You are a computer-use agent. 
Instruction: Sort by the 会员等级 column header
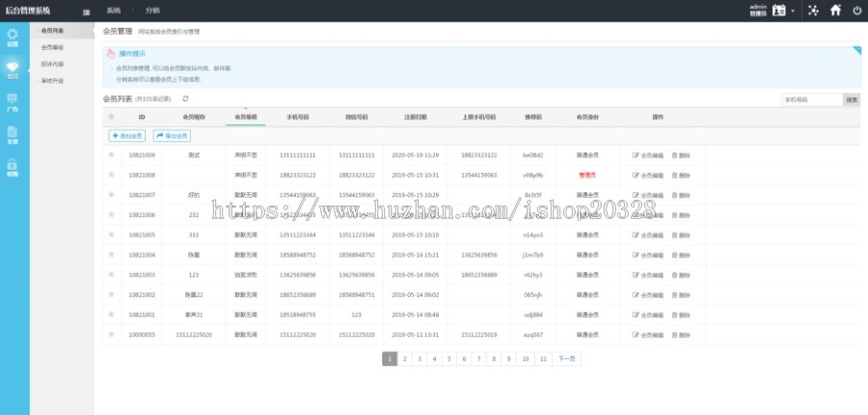click(x=246, y=118)
